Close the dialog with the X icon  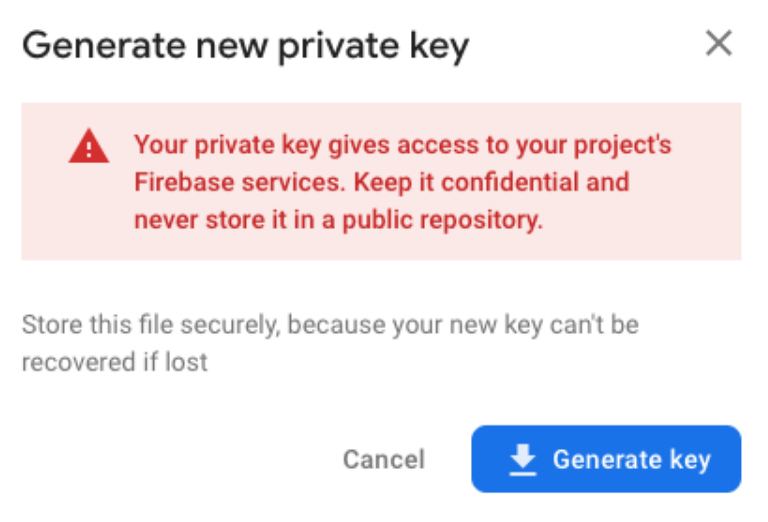click(719, 44)
